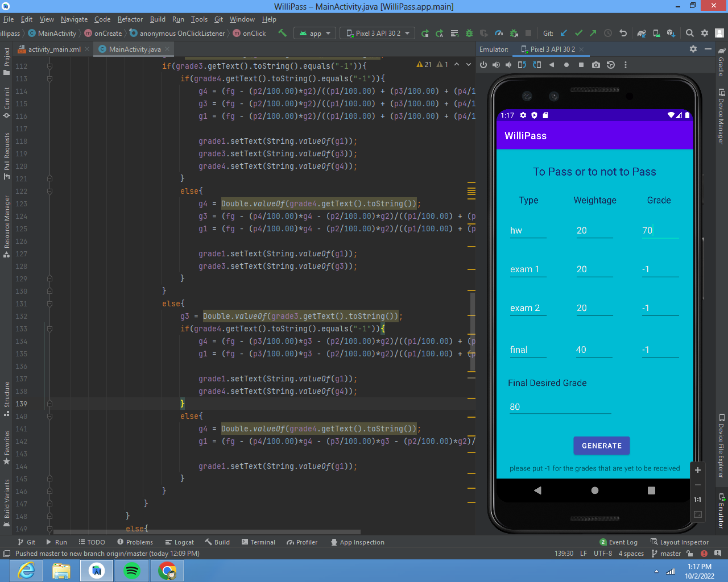728x582 pixels.
Task: Open the Profiler speedometer icon in toolbar
Action: point(499,33)
